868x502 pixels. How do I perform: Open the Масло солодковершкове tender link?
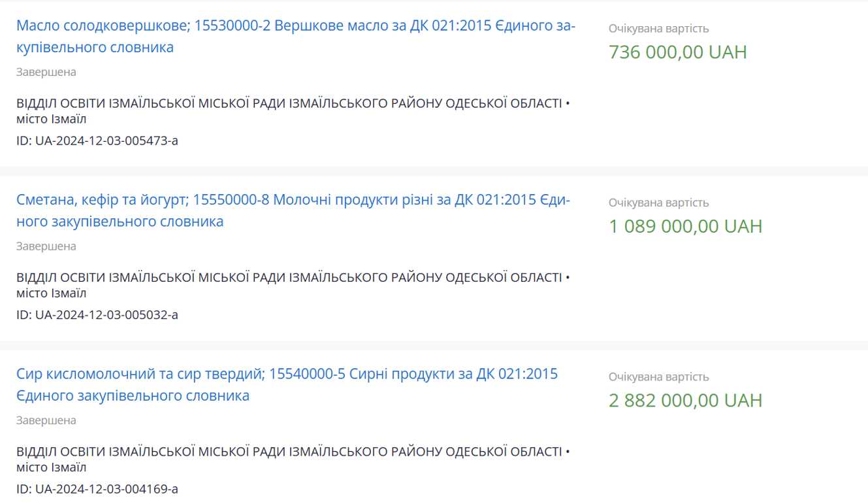295,26
